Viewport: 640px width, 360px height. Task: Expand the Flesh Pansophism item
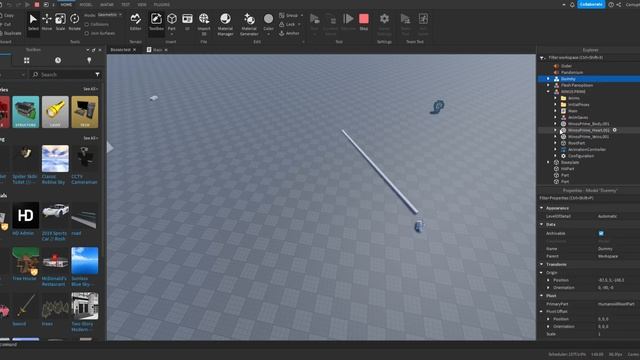(x=548, y=85)
